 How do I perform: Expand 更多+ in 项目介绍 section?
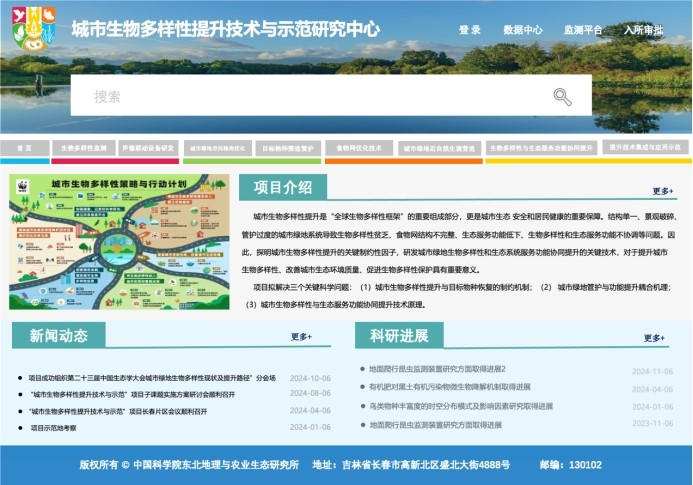coord(663,191)
